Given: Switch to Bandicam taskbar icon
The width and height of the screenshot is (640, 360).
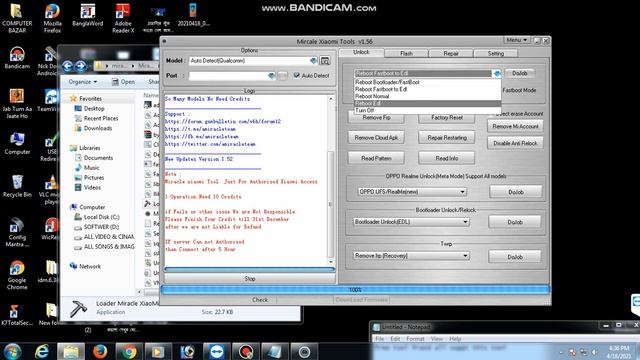Looking at the screenshot, I should click(246, 351).
